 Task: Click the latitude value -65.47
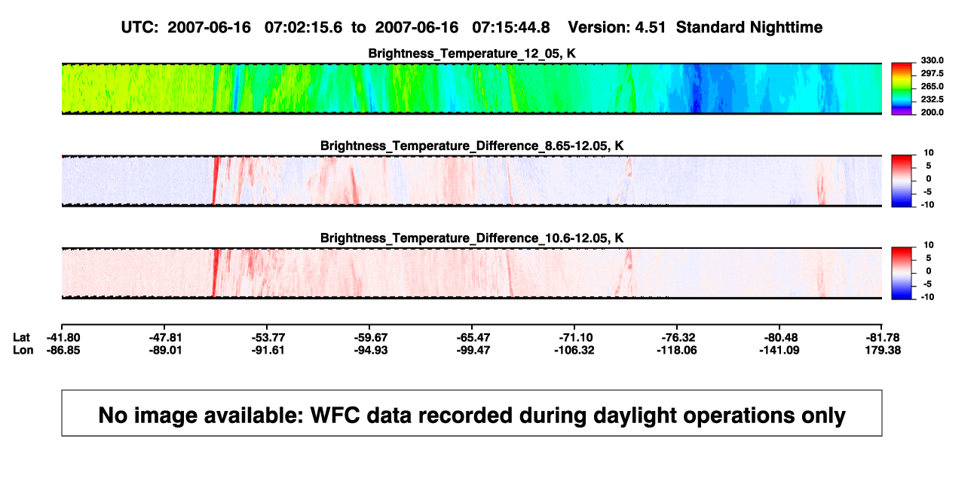pos(472,337)
